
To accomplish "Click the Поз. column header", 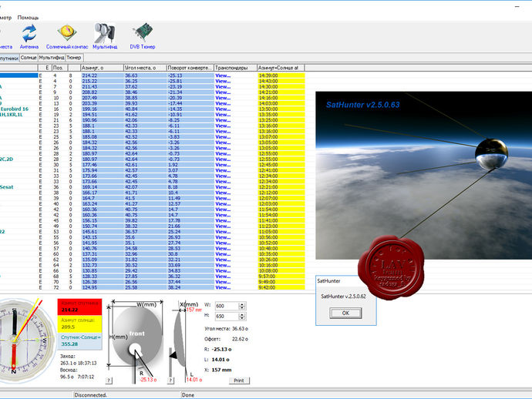I will [59, 68].
